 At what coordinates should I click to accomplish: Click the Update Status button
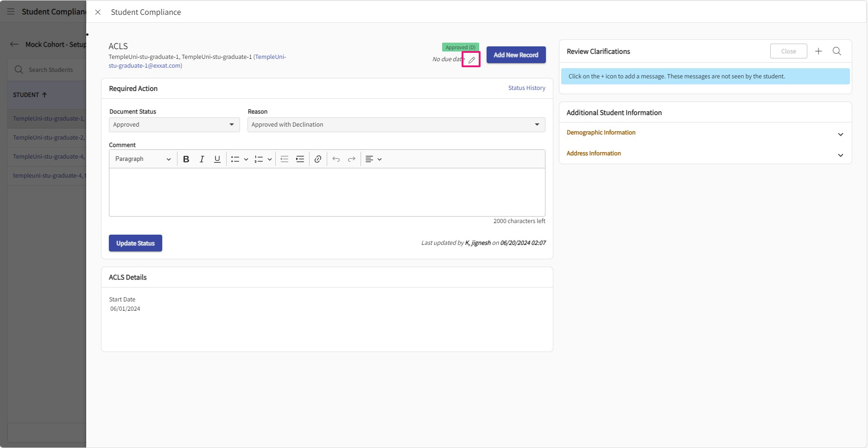[x=135, y=243]
